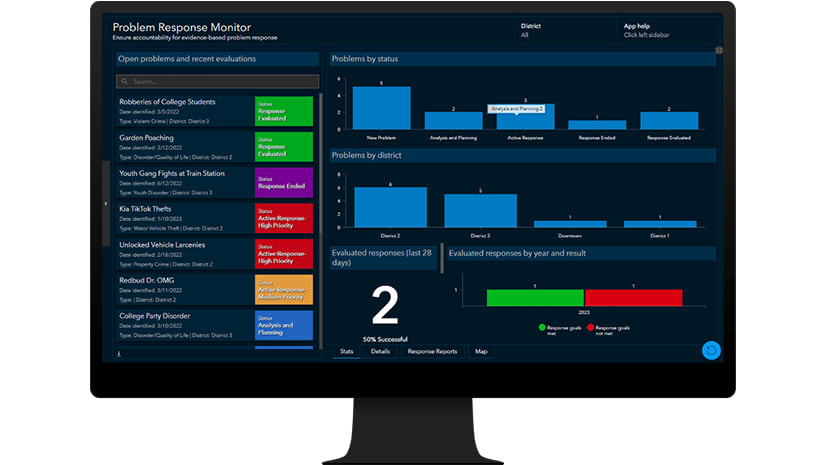826x465 pixels.
Task: Click into the Search input field
Action: [218, 82]
